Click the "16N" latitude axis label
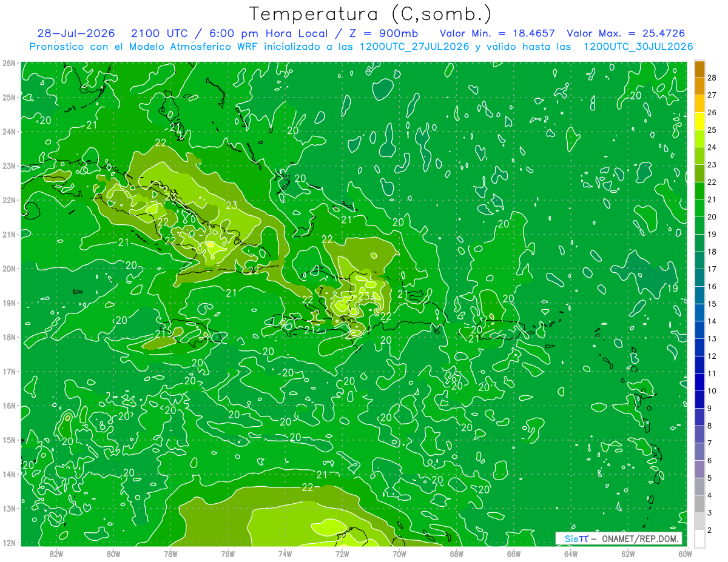 [x=9, y=406]
